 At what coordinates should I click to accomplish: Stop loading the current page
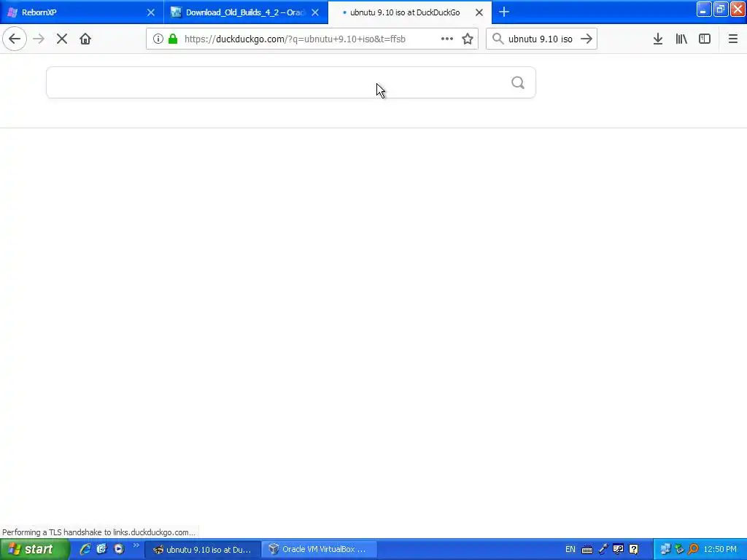(x=62, y=39)
